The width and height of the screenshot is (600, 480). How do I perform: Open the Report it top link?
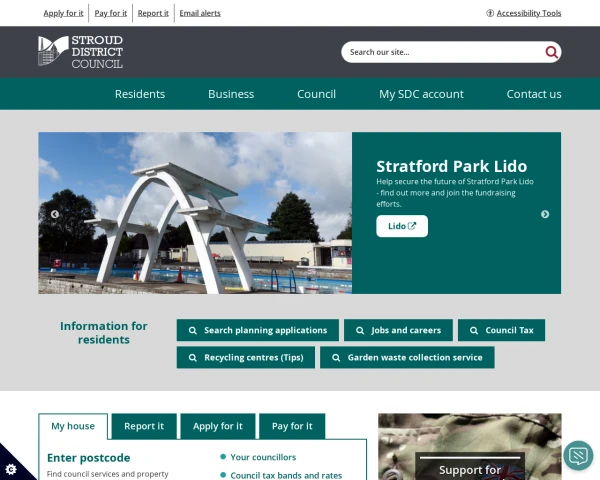(153, 13)
